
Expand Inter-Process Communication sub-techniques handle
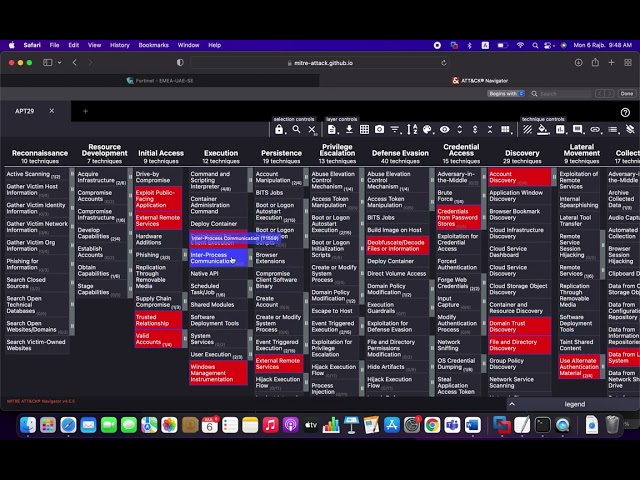[x=250, y=258]
